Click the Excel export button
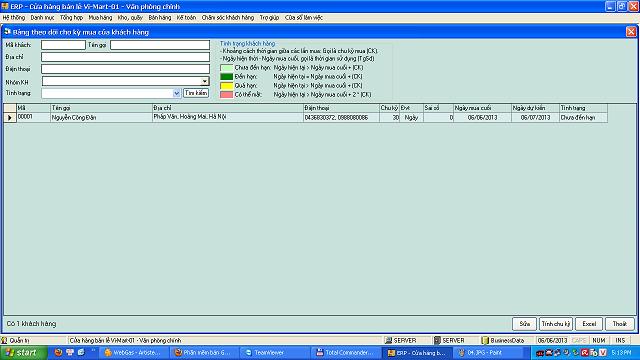 click(x=589, y=324)
